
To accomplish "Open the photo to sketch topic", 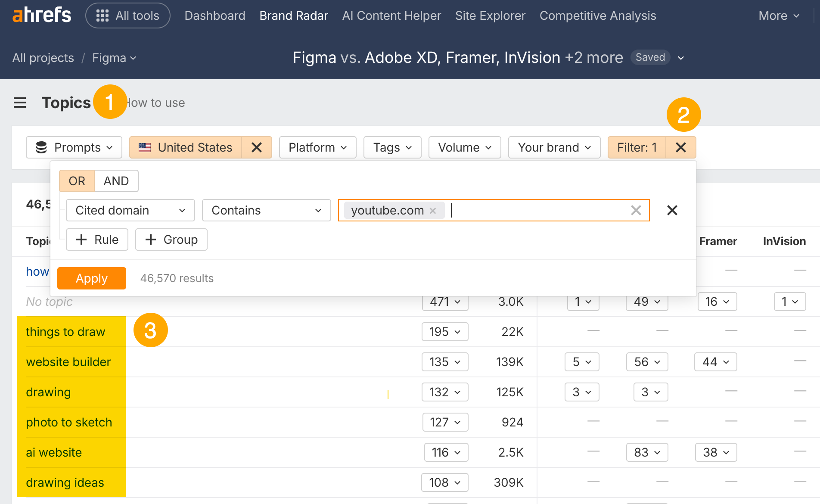I will click(x=69, y=422).
